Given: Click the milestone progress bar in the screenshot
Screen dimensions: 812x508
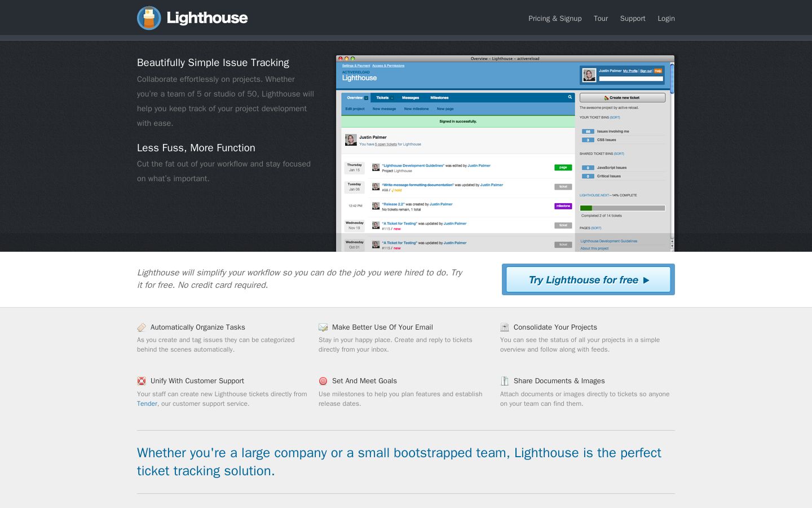Looking at the screenshot, I should [623, 208].
